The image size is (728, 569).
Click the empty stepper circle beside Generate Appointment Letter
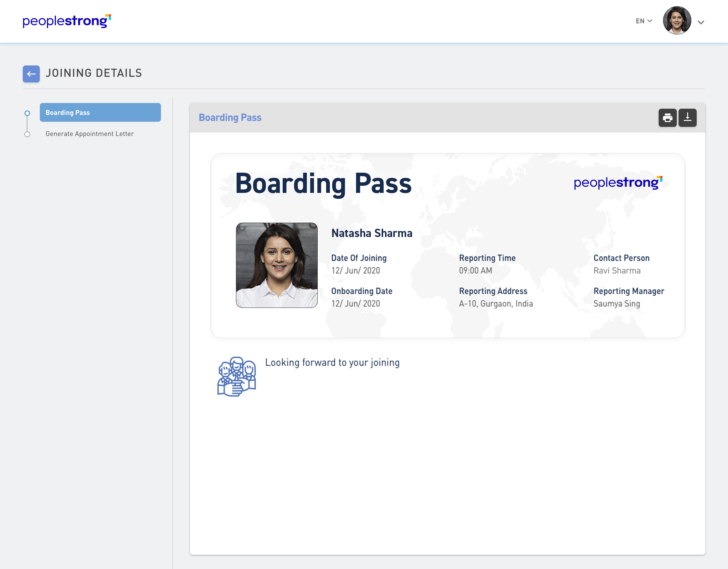[27, 134]
